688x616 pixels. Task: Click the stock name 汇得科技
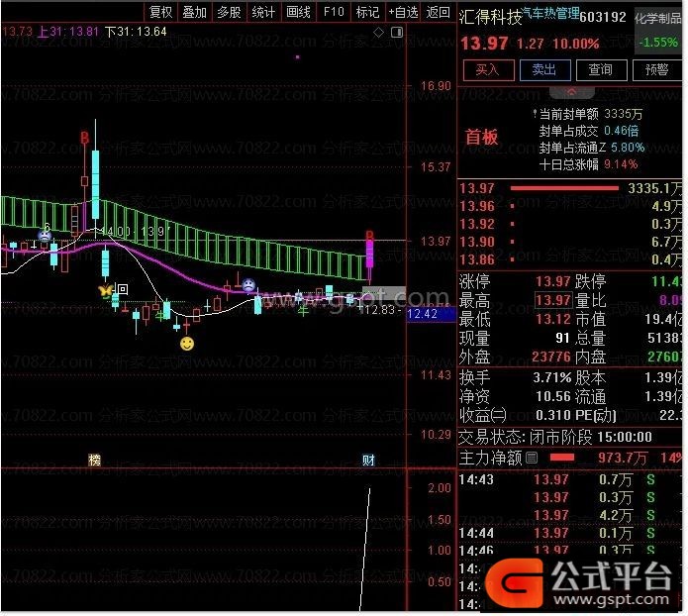[491, 18]
